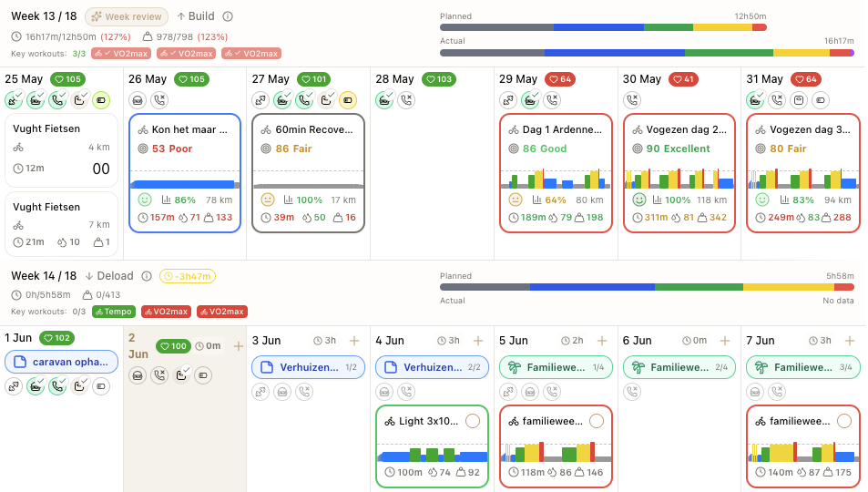This screenshot has width=868, height=492.
Task: Click the 25 May readiness heart badge 105
Action: coord(67,79)
